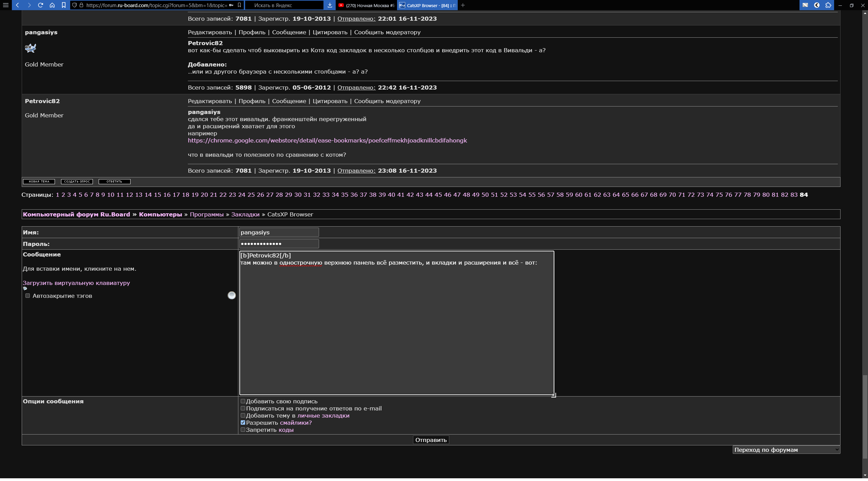Click the mail envelope extension icon
The image size is (868, 481).
[805, 5]
